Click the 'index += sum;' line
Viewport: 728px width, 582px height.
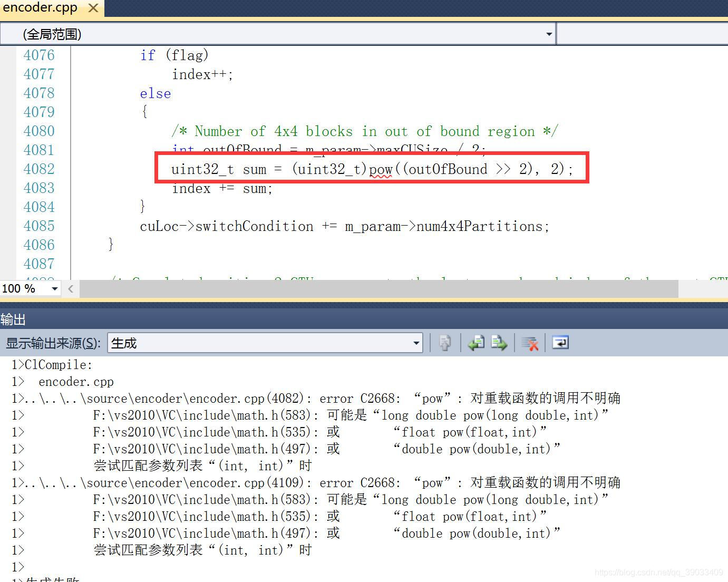[x=222, y=188]
